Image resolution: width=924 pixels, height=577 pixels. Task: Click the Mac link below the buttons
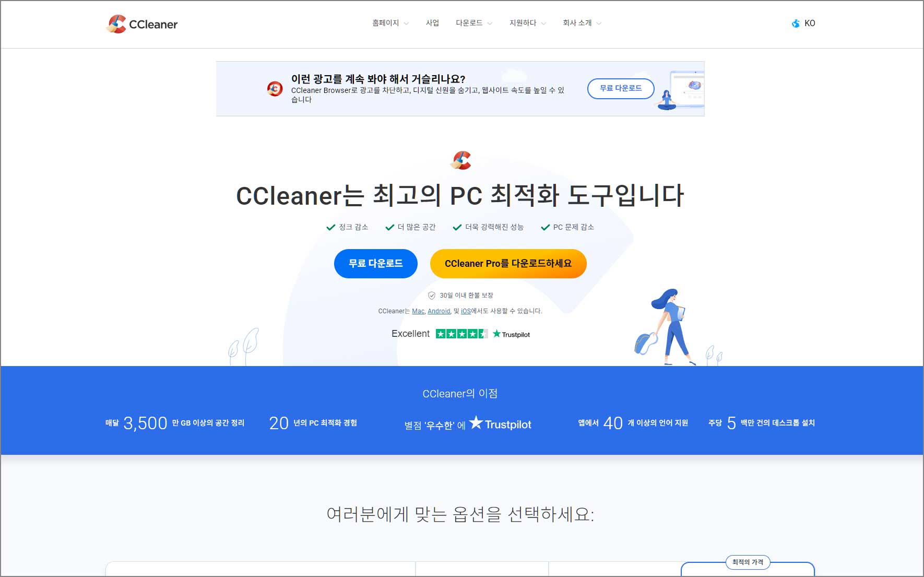418,311
